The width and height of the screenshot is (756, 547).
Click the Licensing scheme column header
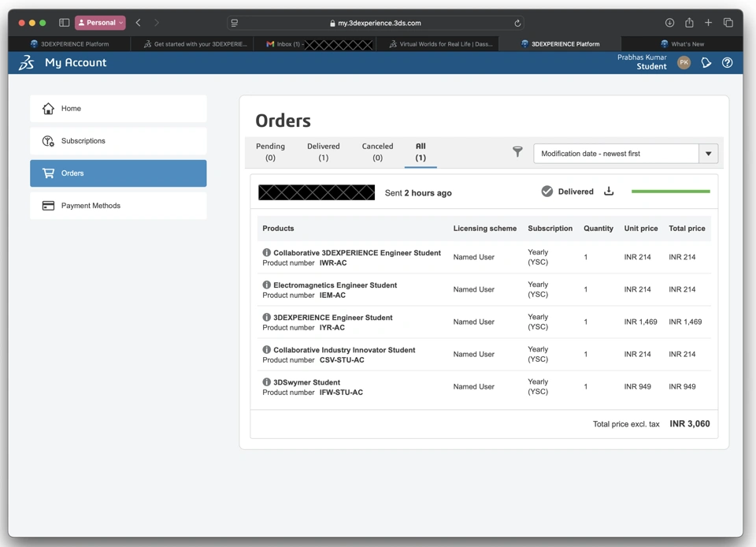point(484,228)
